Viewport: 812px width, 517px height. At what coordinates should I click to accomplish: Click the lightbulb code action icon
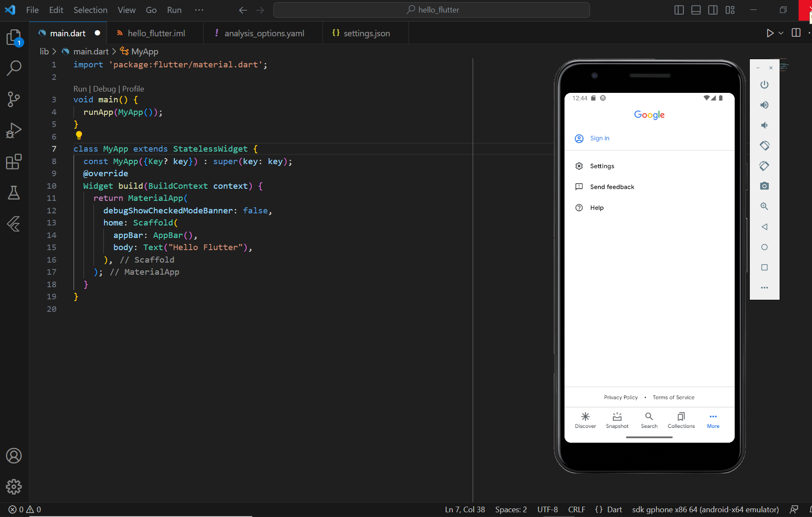click(79, 135)
